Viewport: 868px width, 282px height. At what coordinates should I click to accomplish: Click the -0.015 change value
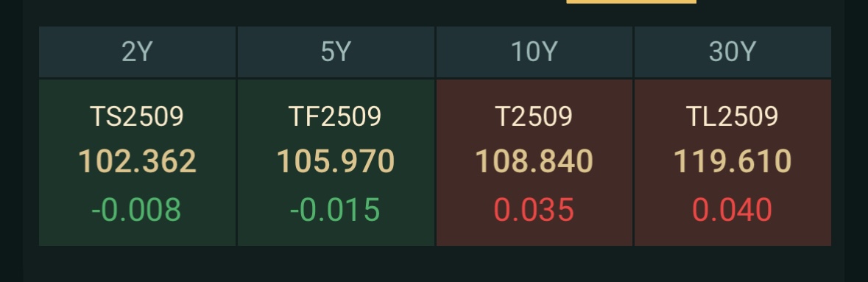(335, 210)
